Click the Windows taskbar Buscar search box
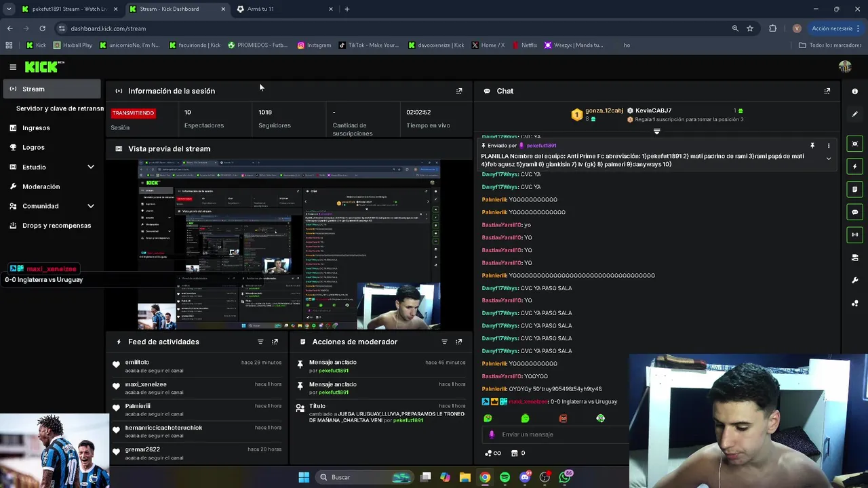This screenshot has height=488, width=868. [x=365, y=477]
